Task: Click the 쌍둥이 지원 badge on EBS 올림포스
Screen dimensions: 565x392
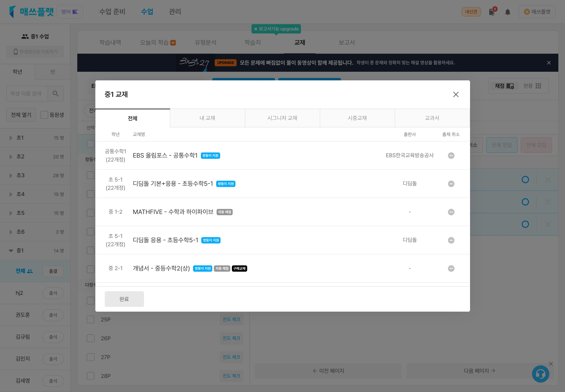Action: [x=210, y=155]
